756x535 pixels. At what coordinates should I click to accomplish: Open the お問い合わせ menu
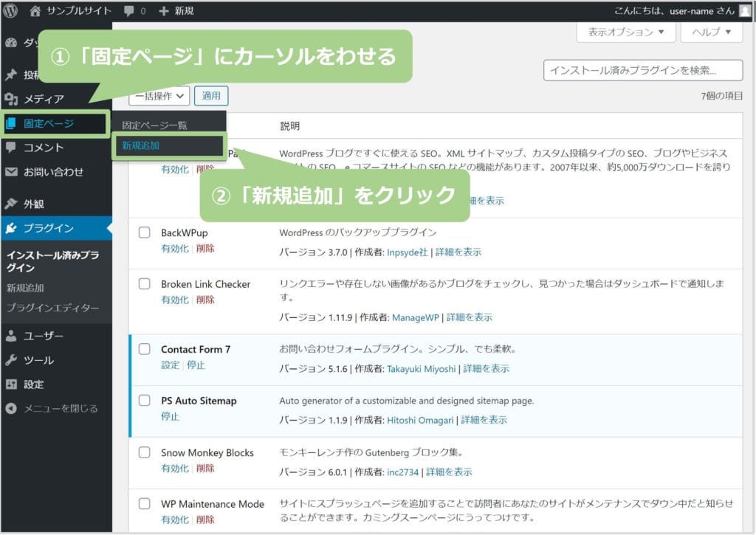(x=53, y=172)
